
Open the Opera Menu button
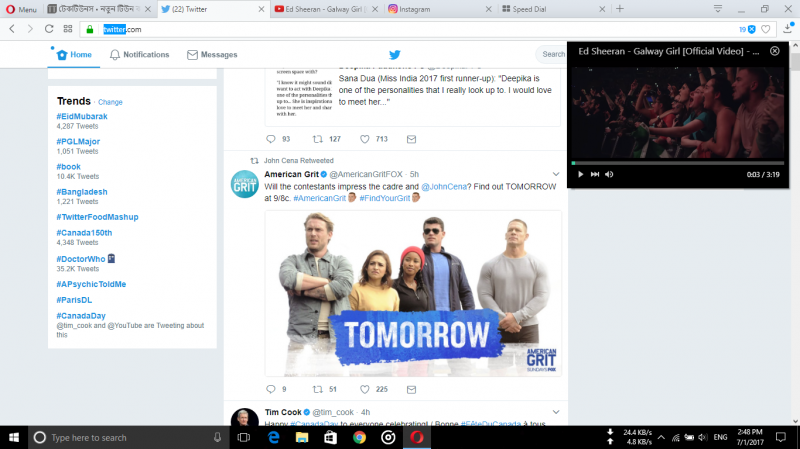(21, 9)
